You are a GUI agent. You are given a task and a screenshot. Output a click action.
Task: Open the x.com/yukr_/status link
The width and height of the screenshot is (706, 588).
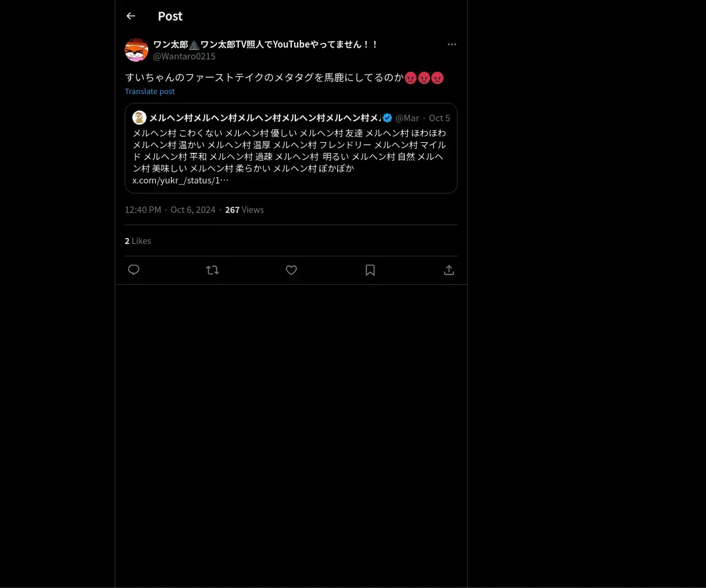(181, 181)
